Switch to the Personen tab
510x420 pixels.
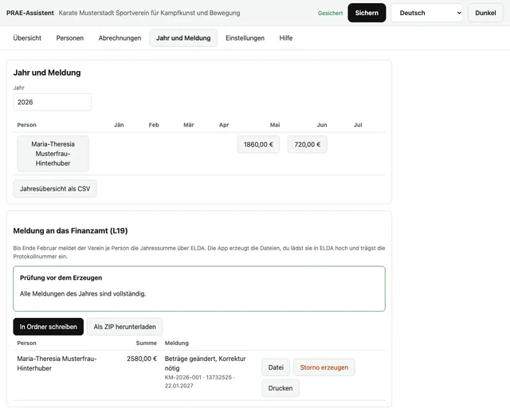[70, 38]
